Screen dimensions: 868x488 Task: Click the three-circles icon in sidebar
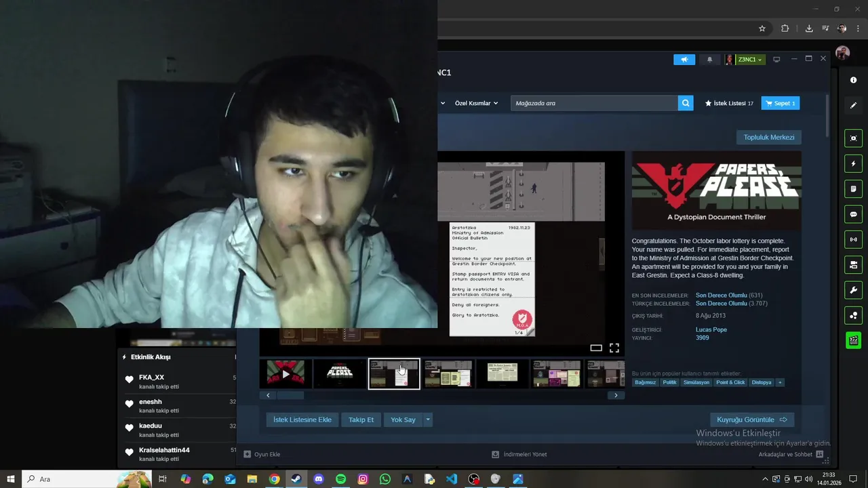click(853, 315)
